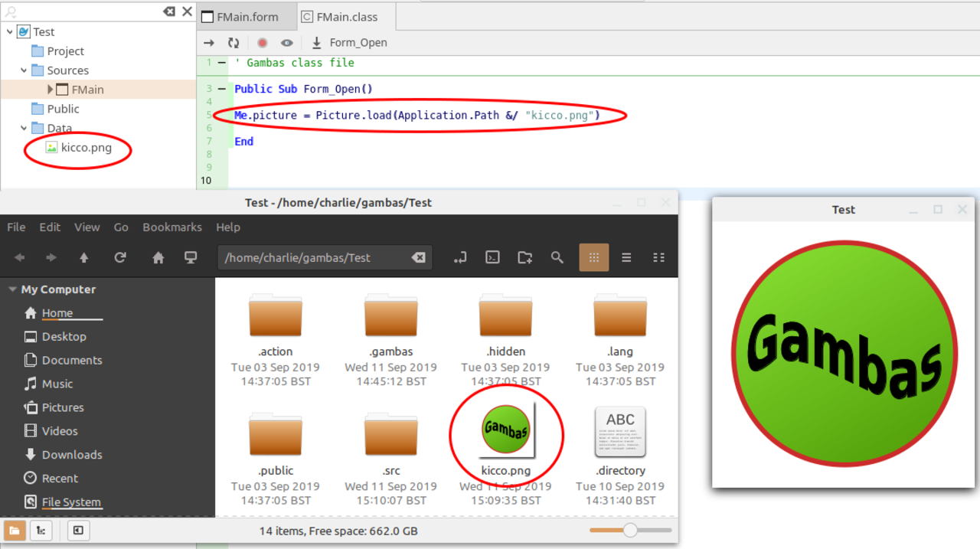Open Pictures in the sidebar
This screenshot has width=980, height=549.
point(63,407)
